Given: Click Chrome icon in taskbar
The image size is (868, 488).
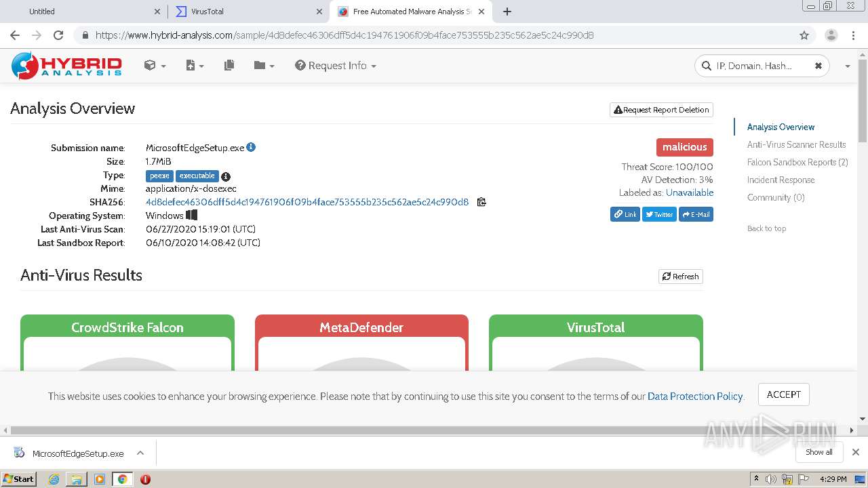Looking at the screenshot, I should coord(122,479).
